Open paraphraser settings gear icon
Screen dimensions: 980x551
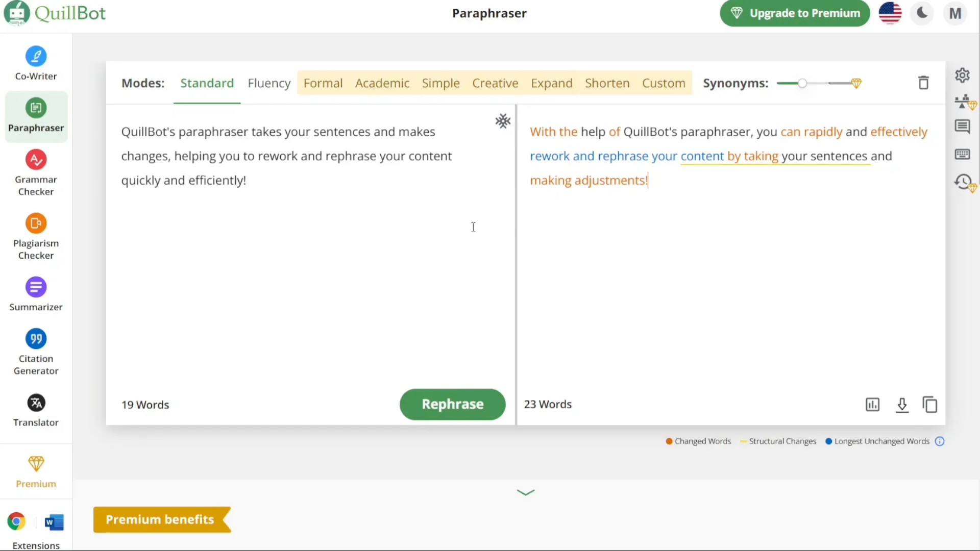click(x=962, y=76)
